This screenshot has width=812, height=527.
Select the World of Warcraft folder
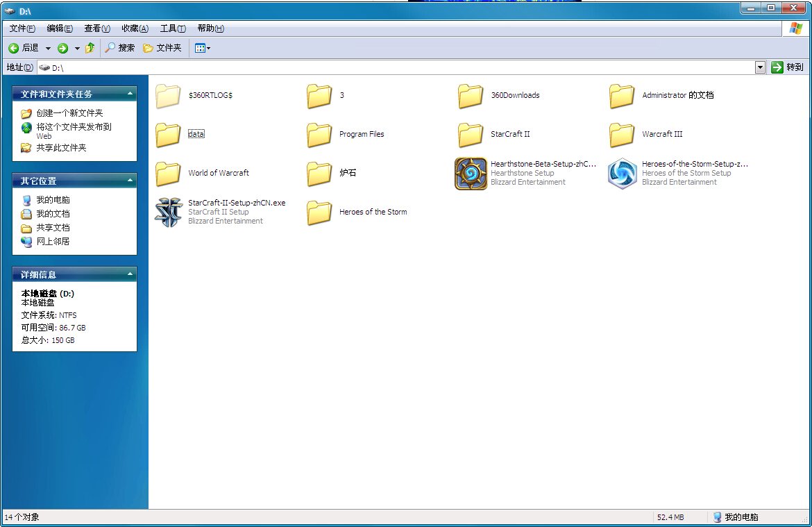click(x=168, y=174)
